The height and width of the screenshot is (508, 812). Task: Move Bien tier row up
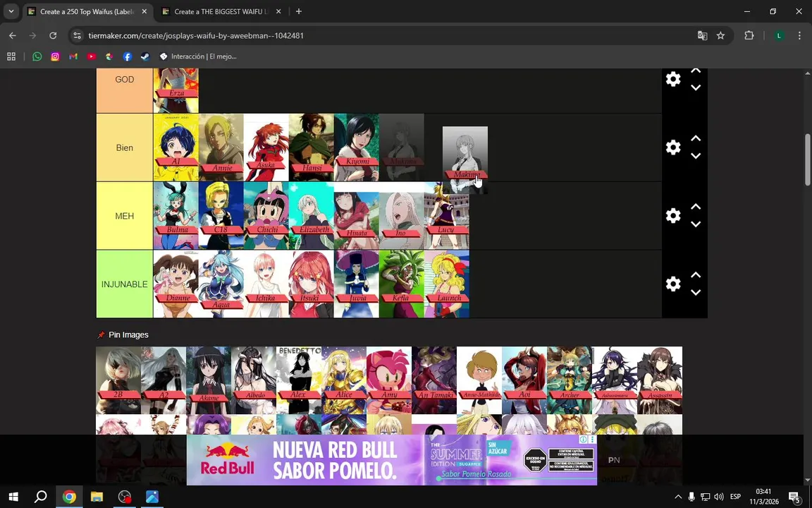(696, 138)
